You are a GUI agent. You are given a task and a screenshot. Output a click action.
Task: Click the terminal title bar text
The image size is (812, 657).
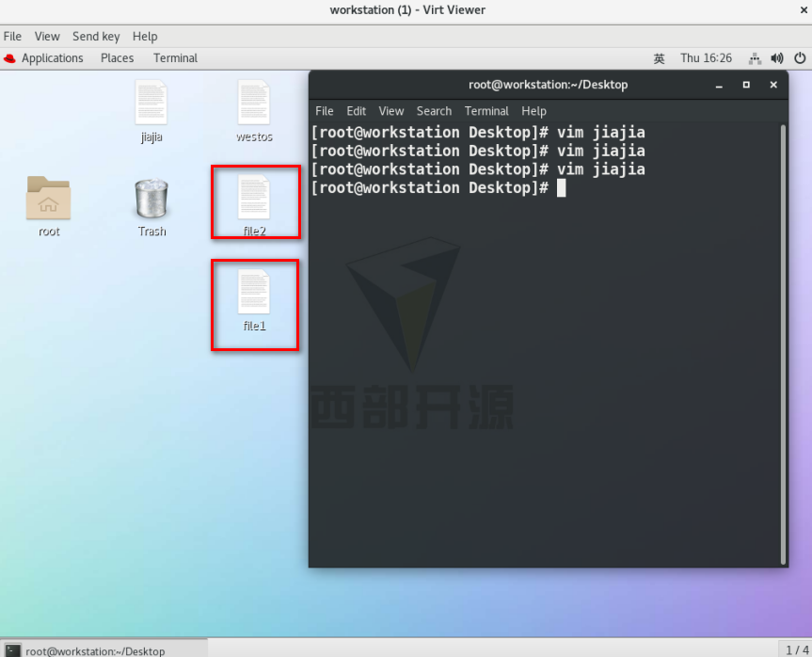[x=548, y=85]
